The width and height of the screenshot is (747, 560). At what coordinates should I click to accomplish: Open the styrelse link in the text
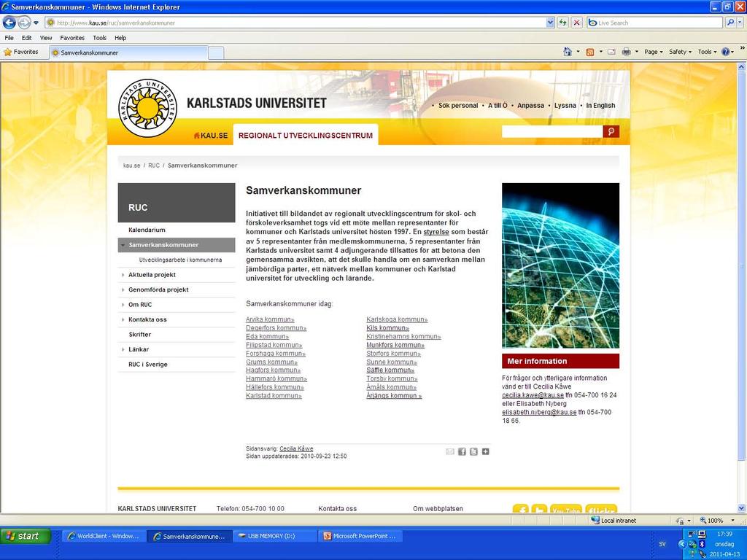(436, 232)
